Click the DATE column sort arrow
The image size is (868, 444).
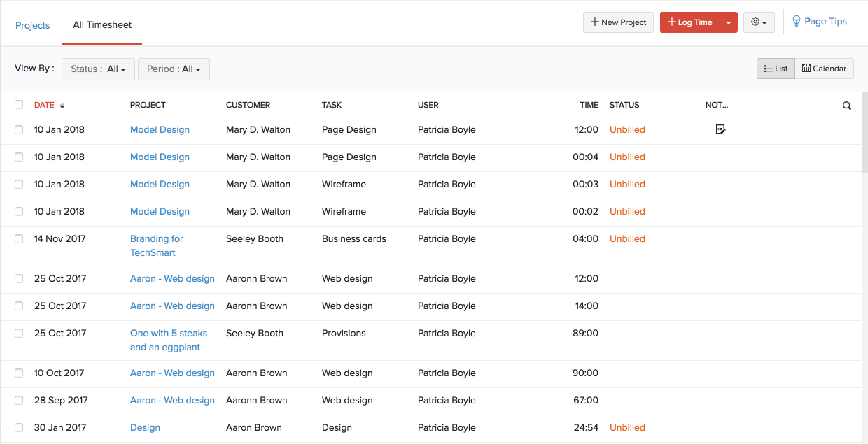62,106
